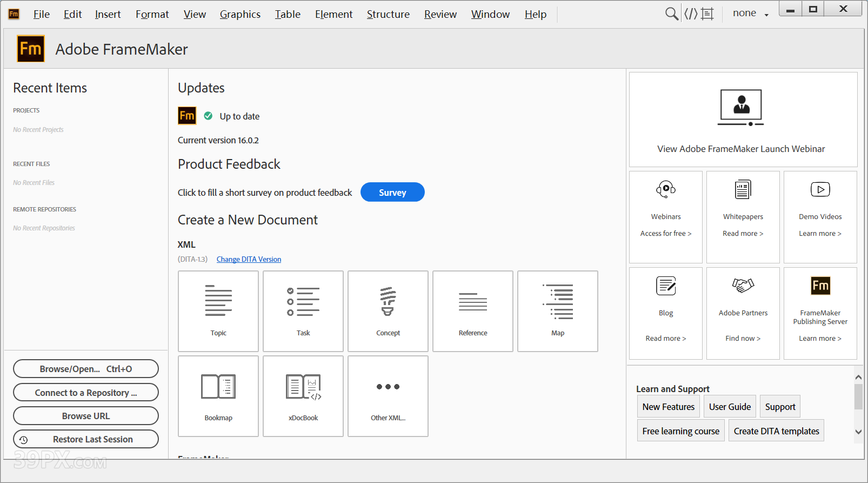Open the workspace 'none' dropdown
Image resolution: width=868 pixels, height=483 pixels.
[x=750, y=14]
